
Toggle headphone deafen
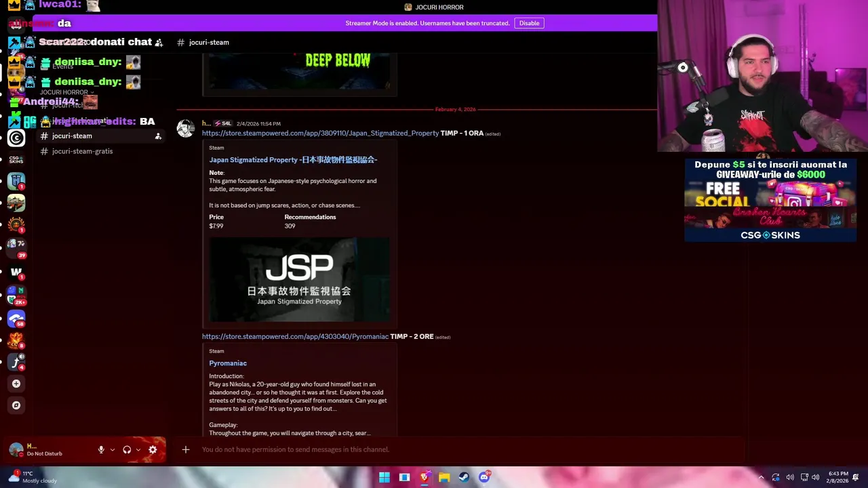click(x=127, y=449)
